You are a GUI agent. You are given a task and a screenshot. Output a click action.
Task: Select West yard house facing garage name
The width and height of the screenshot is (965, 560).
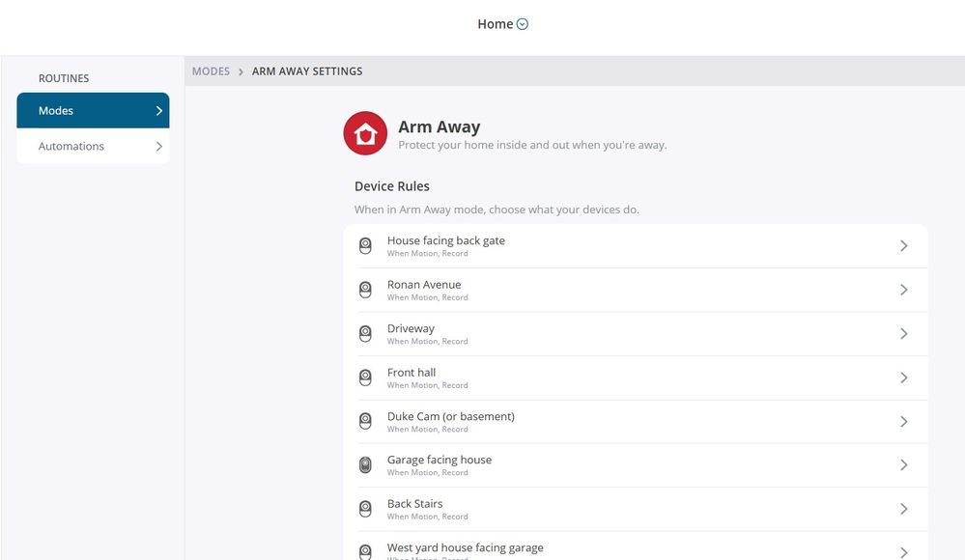tap(465, 547)
